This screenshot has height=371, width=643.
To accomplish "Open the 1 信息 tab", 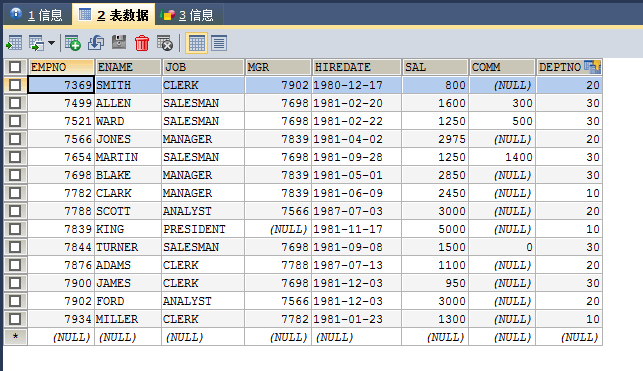I will click(x=37, y=15).
